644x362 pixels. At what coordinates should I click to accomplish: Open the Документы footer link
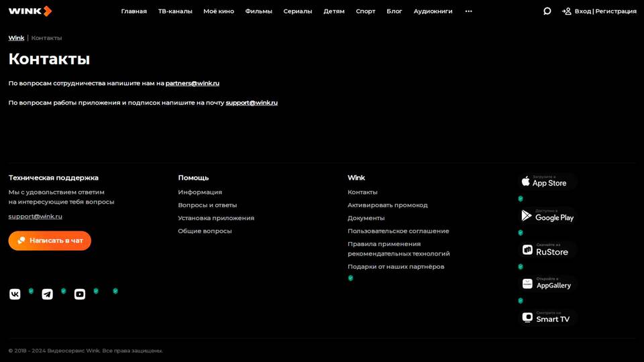[366, 218]
